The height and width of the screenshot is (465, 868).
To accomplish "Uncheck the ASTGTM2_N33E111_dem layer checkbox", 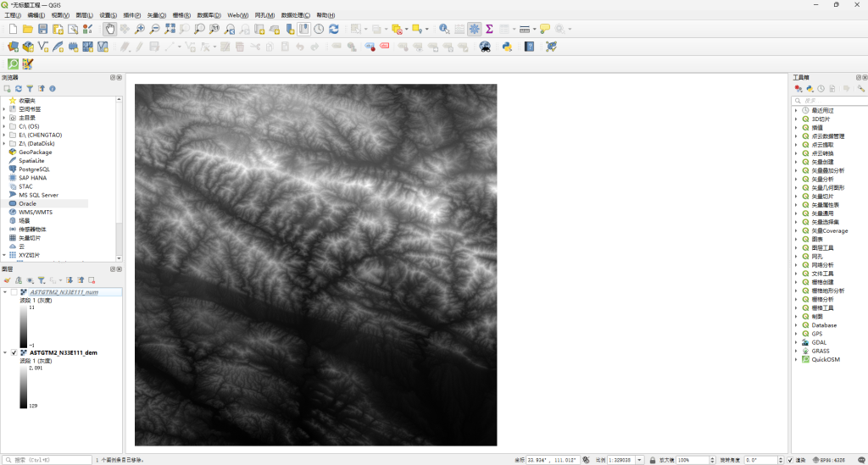I will coord(14,352).
